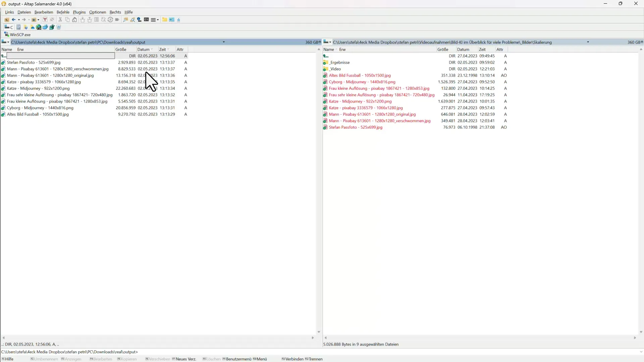Select drive C in drive bar

coord(9,27)
